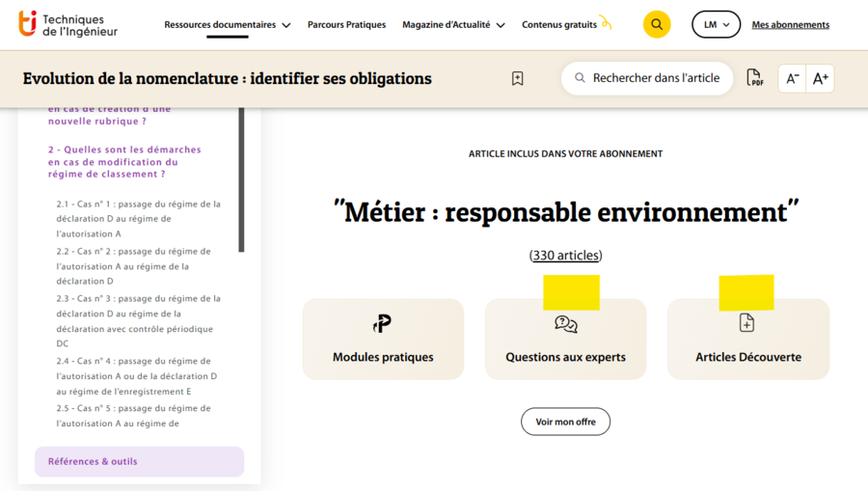This screenshot has width=868, height=491.
Task: Expand the Magazine d'Actualité dropdown
Action: tap(452, 25)
